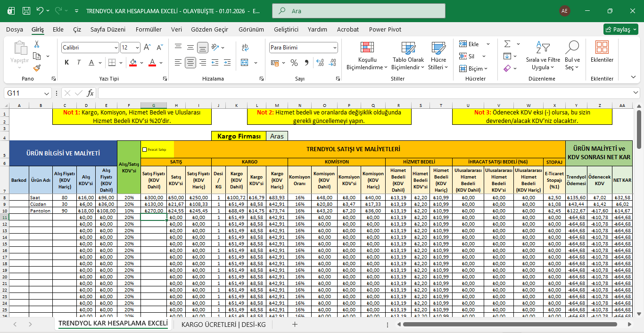
Task: Click the Save icon in title bar
Action: 26,11
